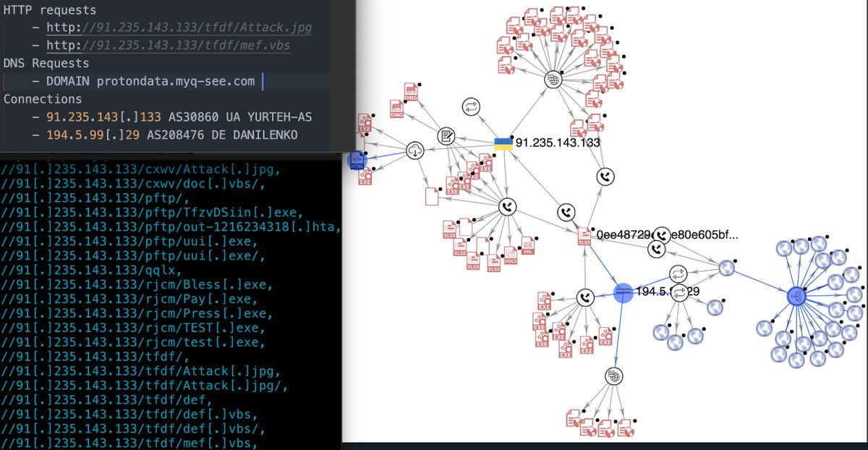Click terminal line rjcm/Press[.]exe

coord(137,314)
